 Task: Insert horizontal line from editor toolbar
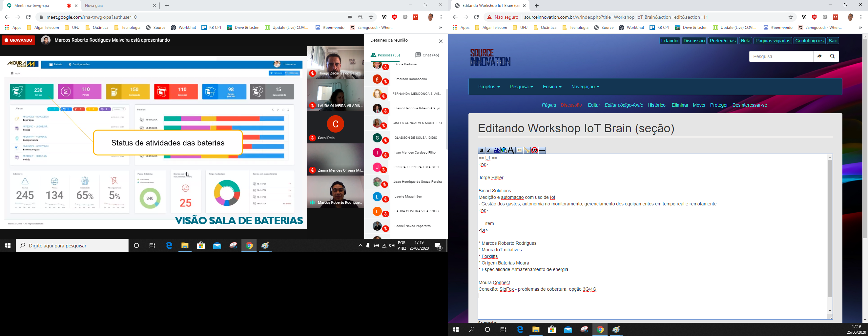[542, 150]
